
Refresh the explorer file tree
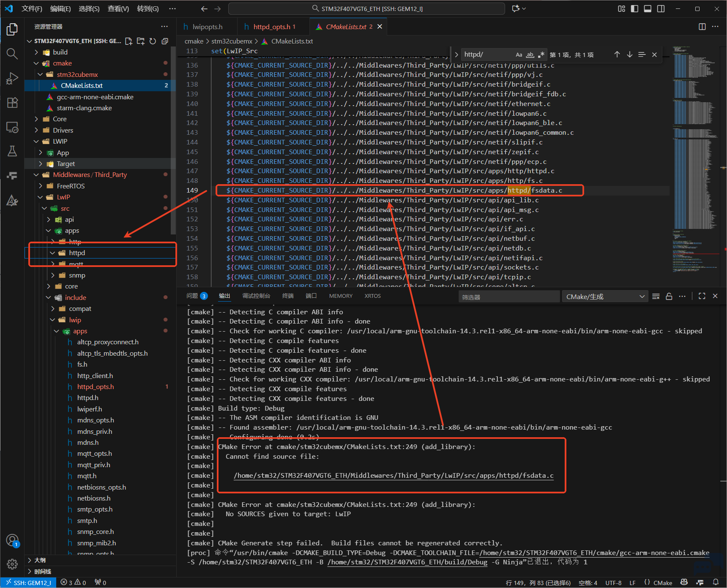153,41
